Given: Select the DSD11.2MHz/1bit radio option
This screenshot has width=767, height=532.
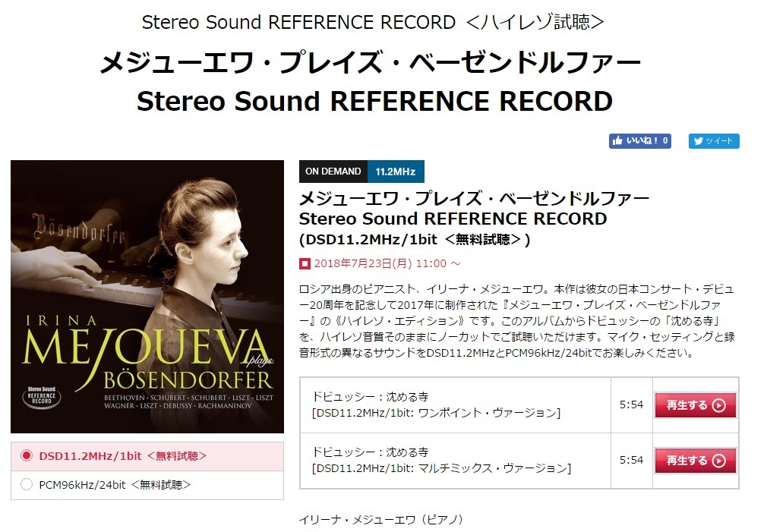Looking at the screenshot, I should coord(27,455).
